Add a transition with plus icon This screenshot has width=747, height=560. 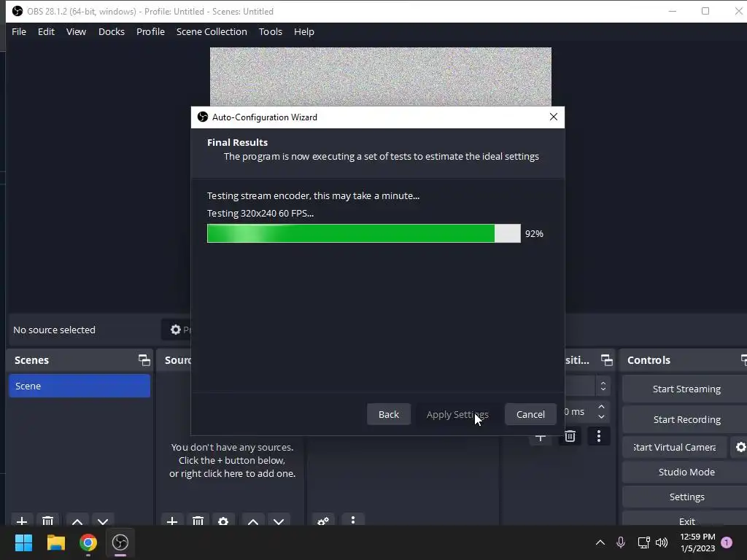pyautogui.click(x=541, y=437)
